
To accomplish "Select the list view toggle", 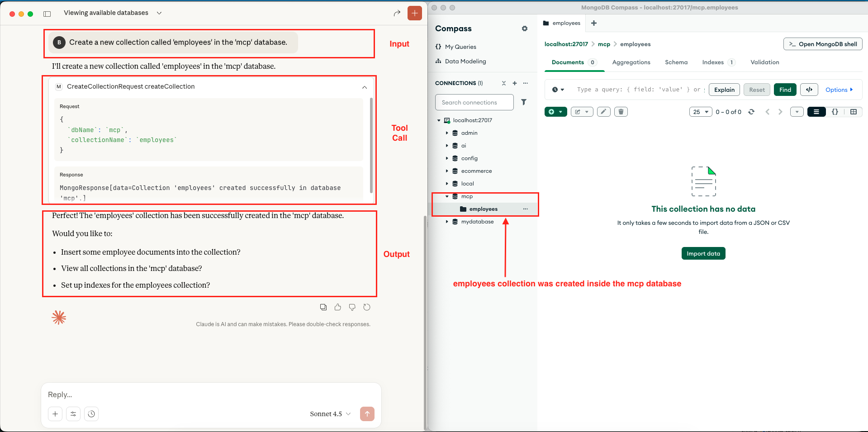I will 816,112.
